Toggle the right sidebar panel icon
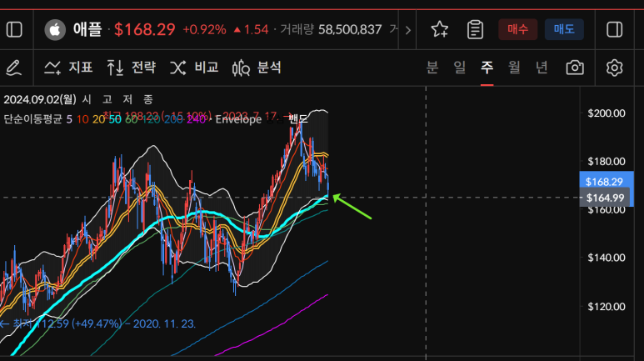644x361 pixels. point(615,30)
